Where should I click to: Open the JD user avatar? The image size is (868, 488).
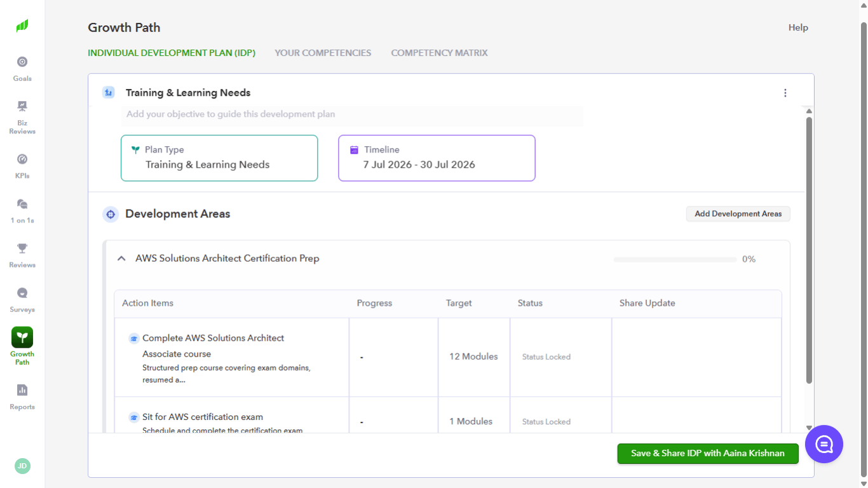[22, 466]
